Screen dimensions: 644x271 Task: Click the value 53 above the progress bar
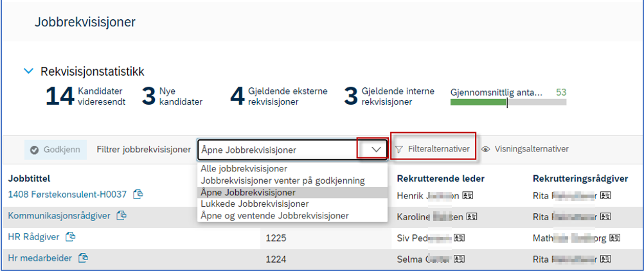click(x=561, y=92)
